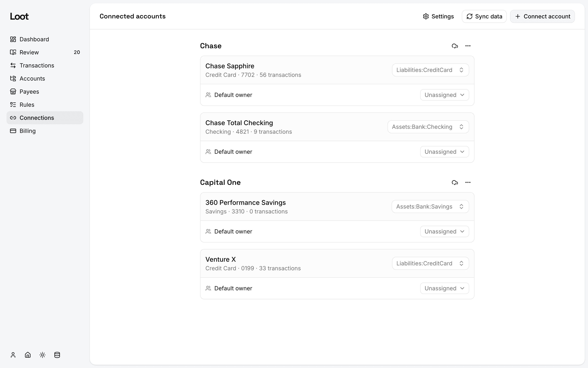Screen dimensions: 588x368
Task: Open the Chase more options menu
Action: pos(468,46)
